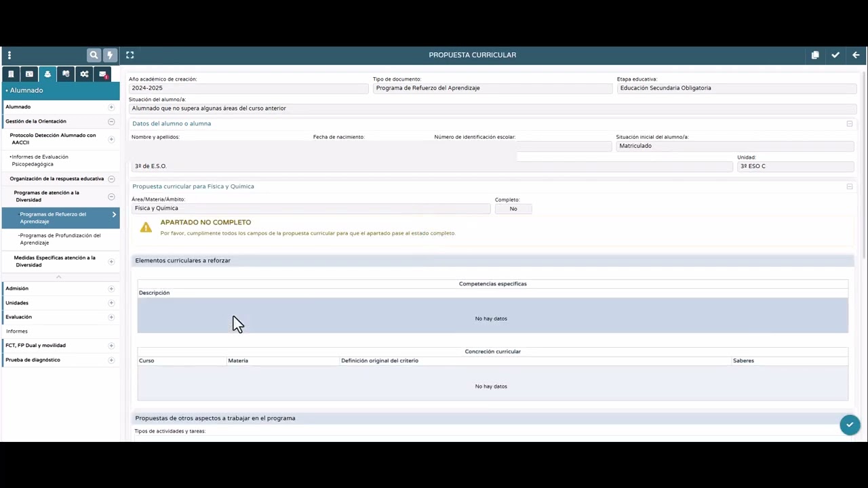This screenshot has width=868, height=488.
Task: Click the Situación inicial Matriculado field
Action: 734,146
